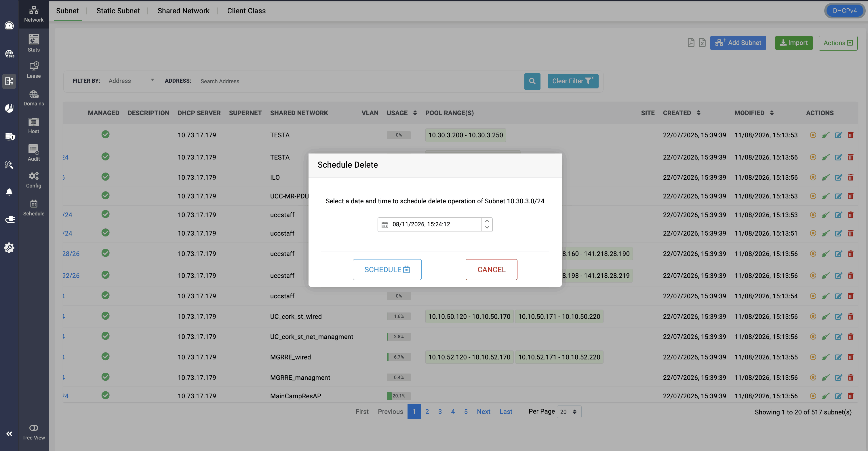This screenshot has width=868, height=451.
Task: Open Schedule in the sidebar menu
Action: pyautogui.click(x=34, y=208)
